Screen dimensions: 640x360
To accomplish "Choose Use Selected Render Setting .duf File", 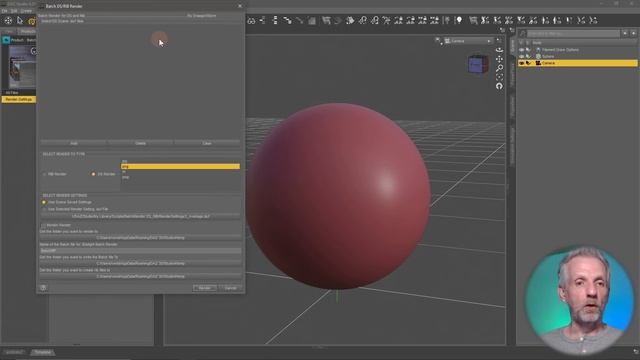I will pos(44,209).
